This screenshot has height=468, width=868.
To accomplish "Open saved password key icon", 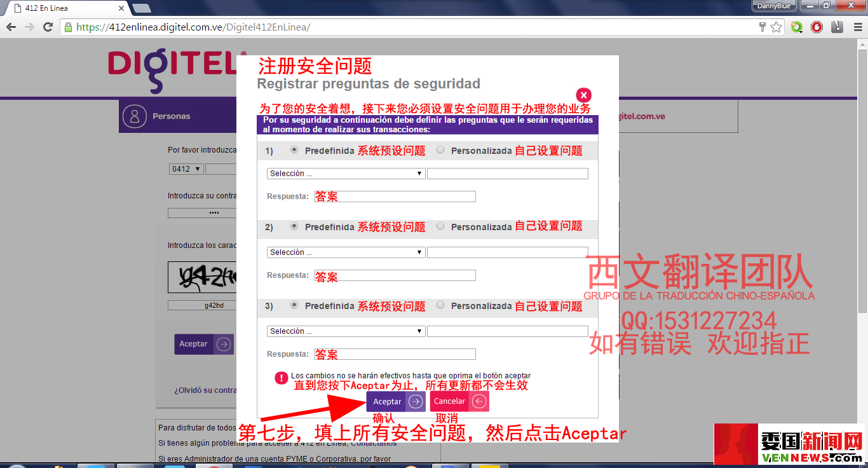I will pyautogui.click(x=763, y=27).
